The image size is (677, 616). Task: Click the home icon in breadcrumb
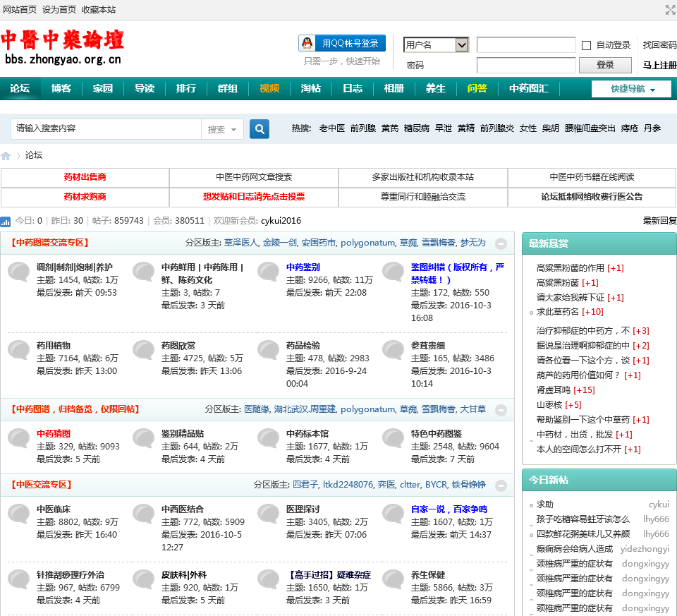click(x=6, y=156)
